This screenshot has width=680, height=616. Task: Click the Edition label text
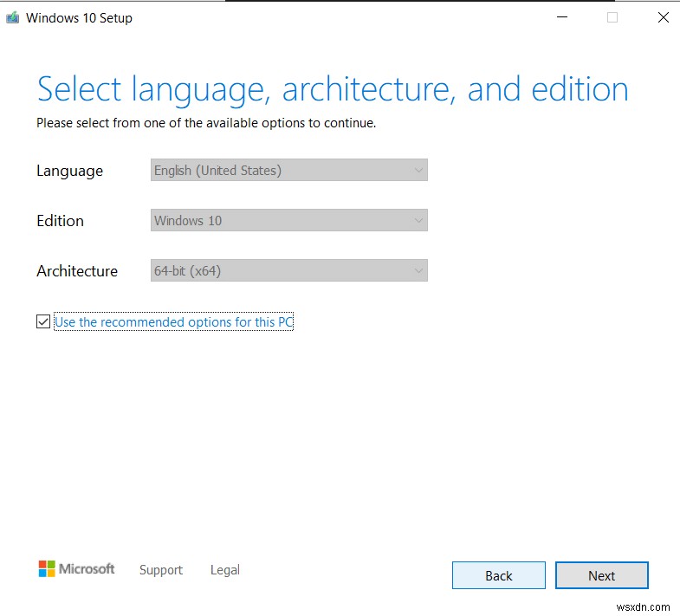click(61, 221)
